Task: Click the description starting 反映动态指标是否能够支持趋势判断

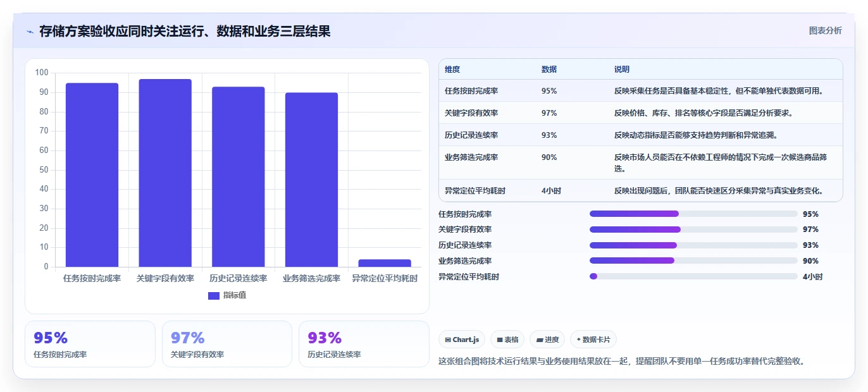Action: pyautogui.click(x=696, y=135)
